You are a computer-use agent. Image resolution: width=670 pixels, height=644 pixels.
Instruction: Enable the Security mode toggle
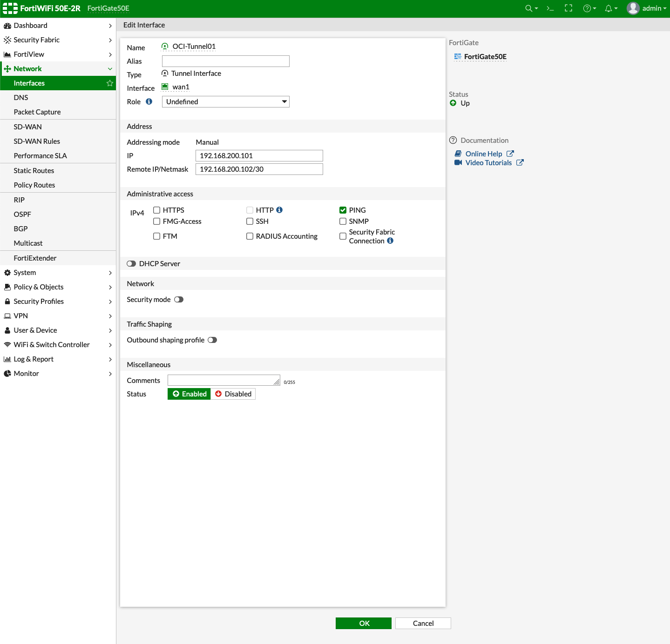pyautogui.click(x=179, y=299)
